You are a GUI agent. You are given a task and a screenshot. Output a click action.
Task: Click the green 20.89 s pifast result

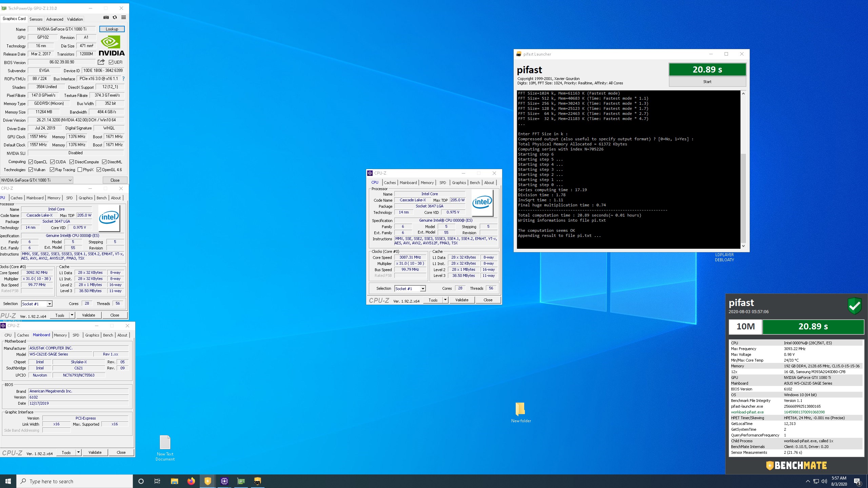coord(707,69)
